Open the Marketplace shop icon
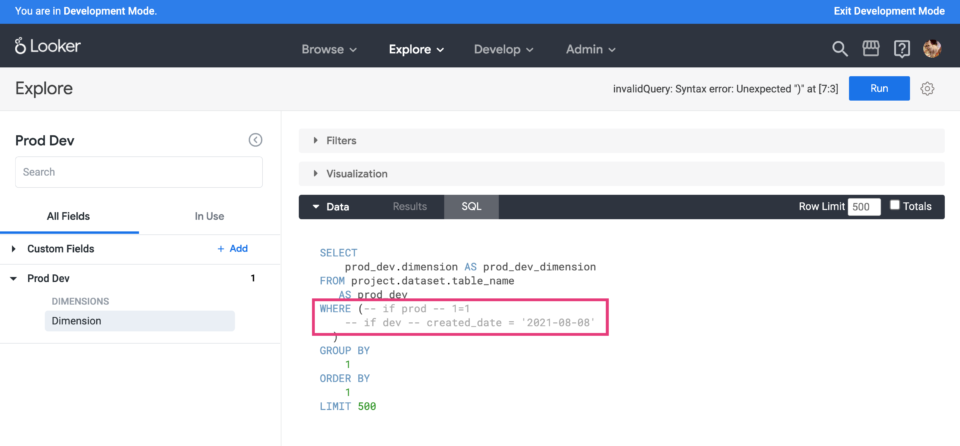Viewport: 960px width, 446px height. click(x=871, y=49)
